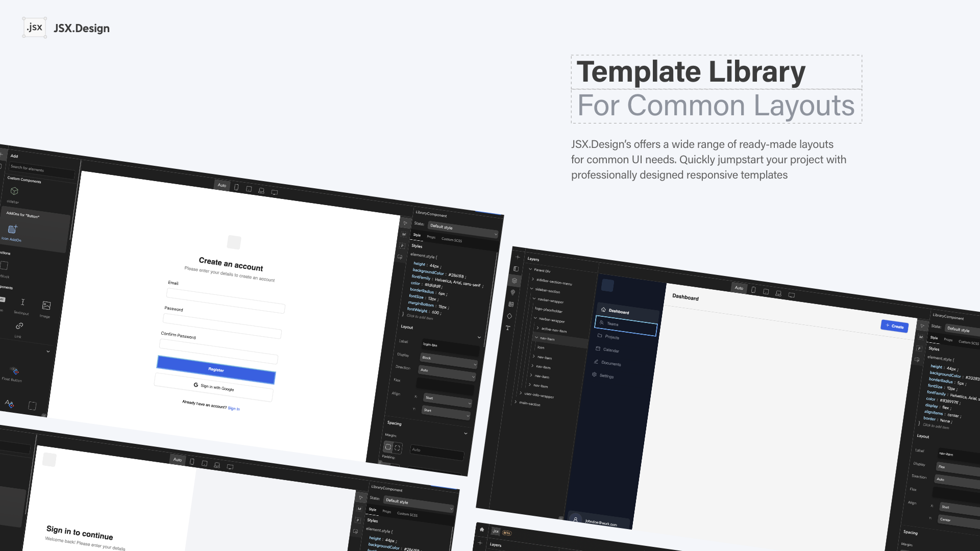980x551 pixels.
Task: Collapse the Parent Div layer
Action: click(x=530, y=269)
